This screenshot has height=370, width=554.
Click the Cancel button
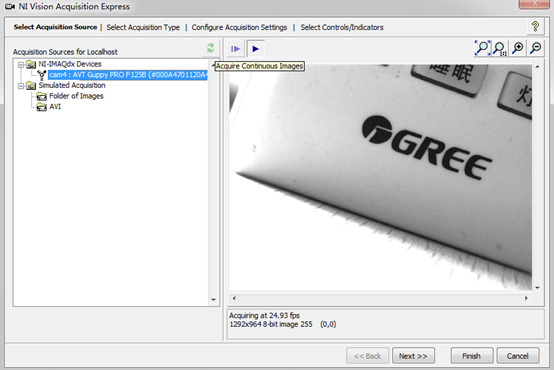tap(518, 356)
